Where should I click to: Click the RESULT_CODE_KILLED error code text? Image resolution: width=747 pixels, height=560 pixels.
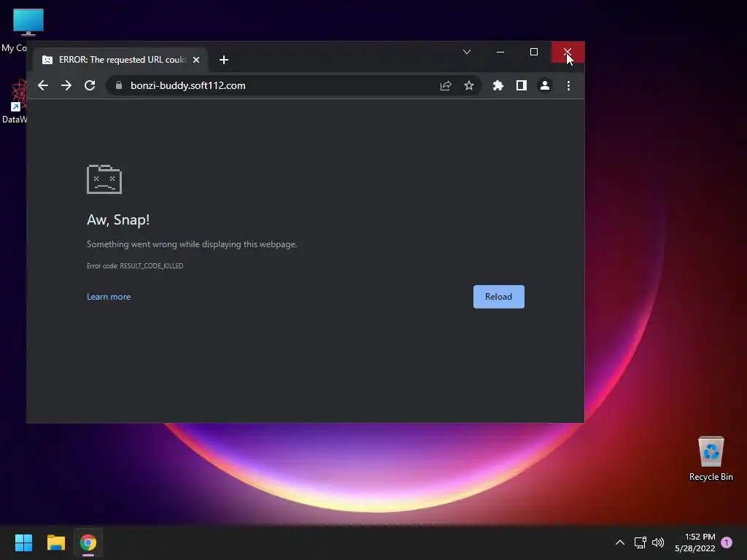point(152,266)
